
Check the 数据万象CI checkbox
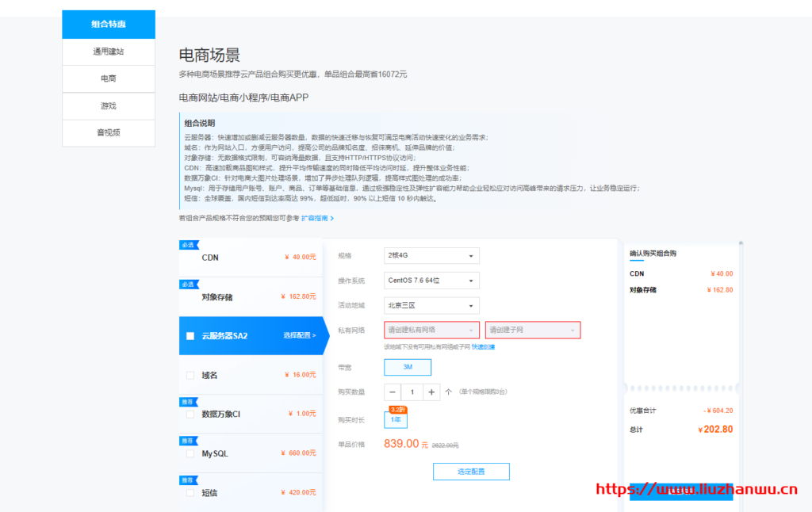coord(189,413)
